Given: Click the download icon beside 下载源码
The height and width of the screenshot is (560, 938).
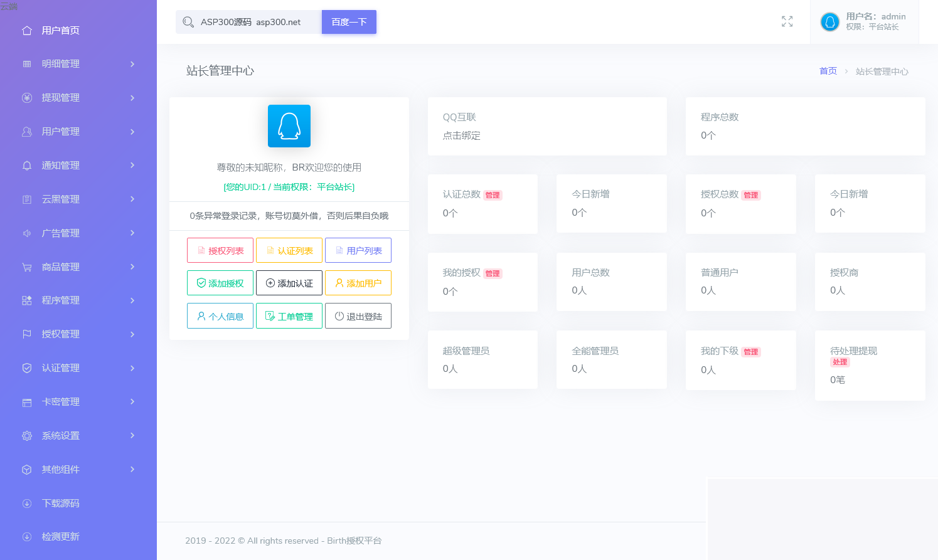Looking at the screenshot, I should coord(26,503).
